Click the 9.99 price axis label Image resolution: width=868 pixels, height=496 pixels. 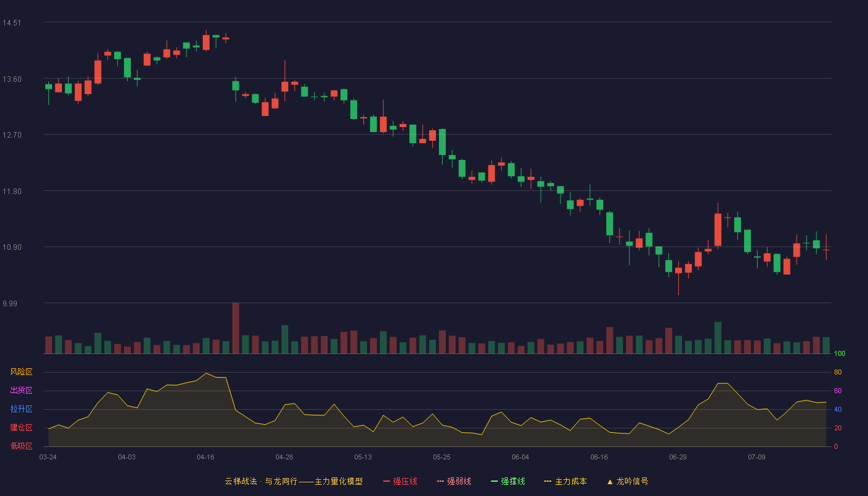(x=10, y=304)
